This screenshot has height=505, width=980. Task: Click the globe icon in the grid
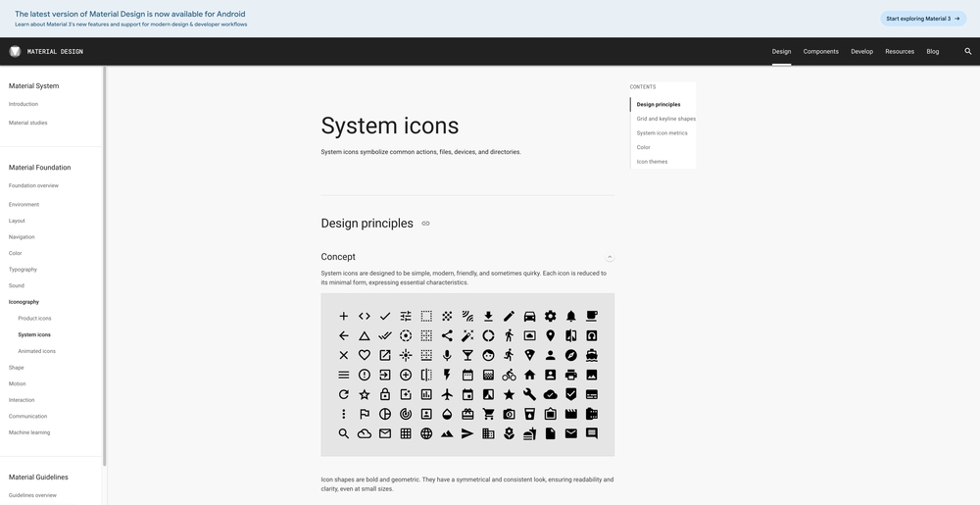click(426, 433)
